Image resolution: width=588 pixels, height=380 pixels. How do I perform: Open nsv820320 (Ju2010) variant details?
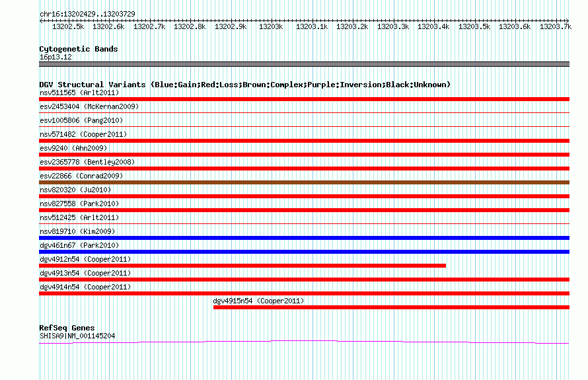pos(75,190)
